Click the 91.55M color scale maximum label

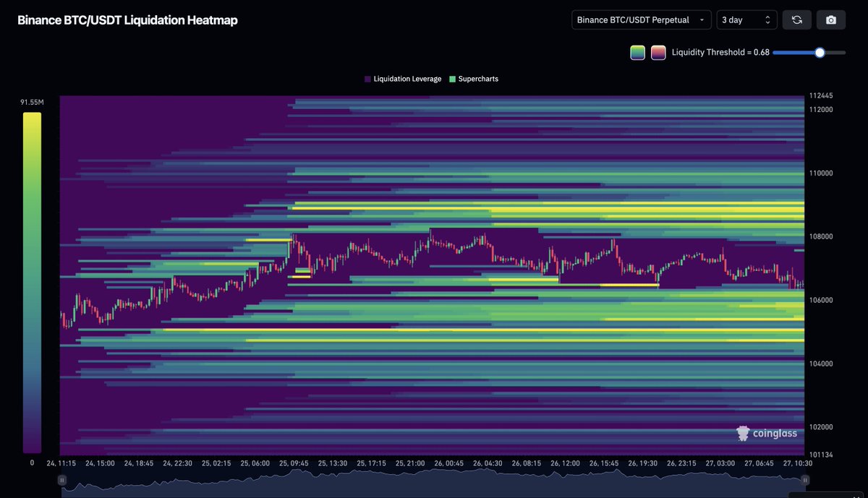tap(32, 103)
